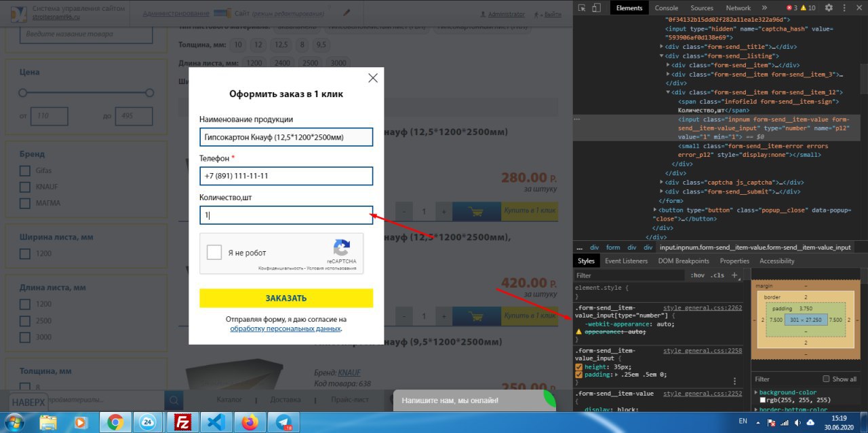Click the yellow warnings counter showing 10
Screen dimensions: 868x433
pos(808,8)
